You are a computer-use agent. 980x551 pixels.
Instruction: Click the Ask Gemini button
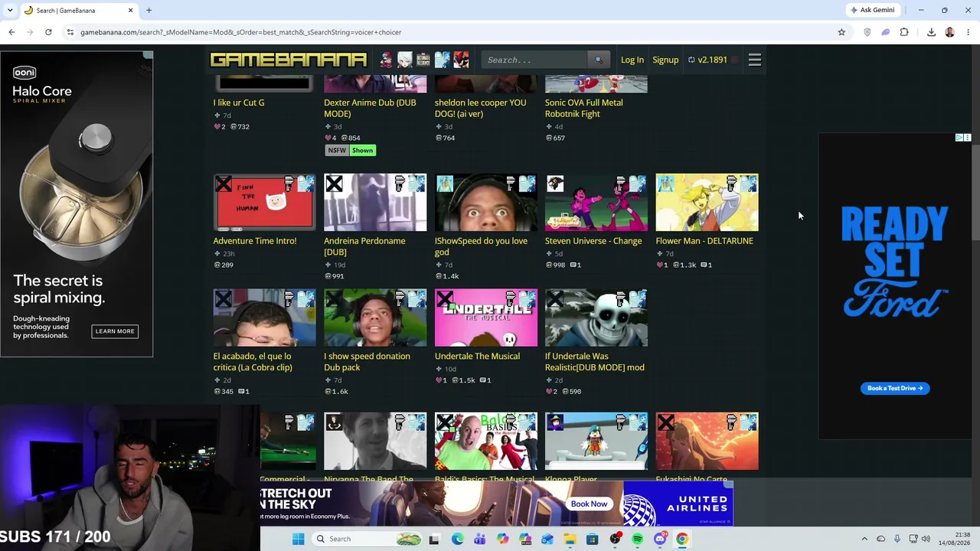click(872, 10)
